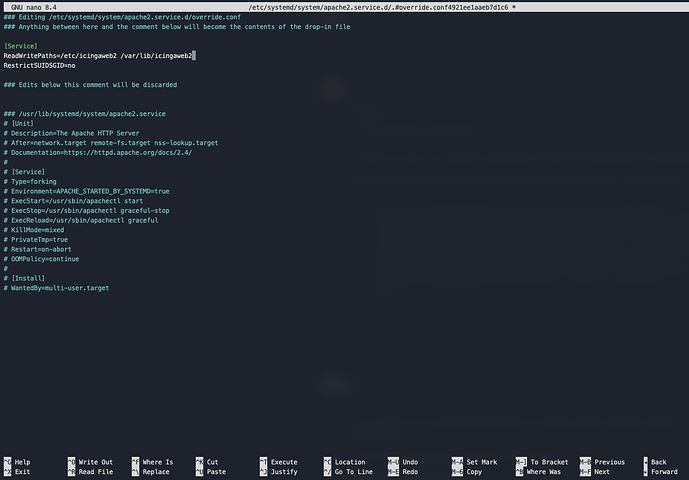Click the Description=The Apache HTTP Server line
Screen dimensions: 689x480
(x=72, y=133)
